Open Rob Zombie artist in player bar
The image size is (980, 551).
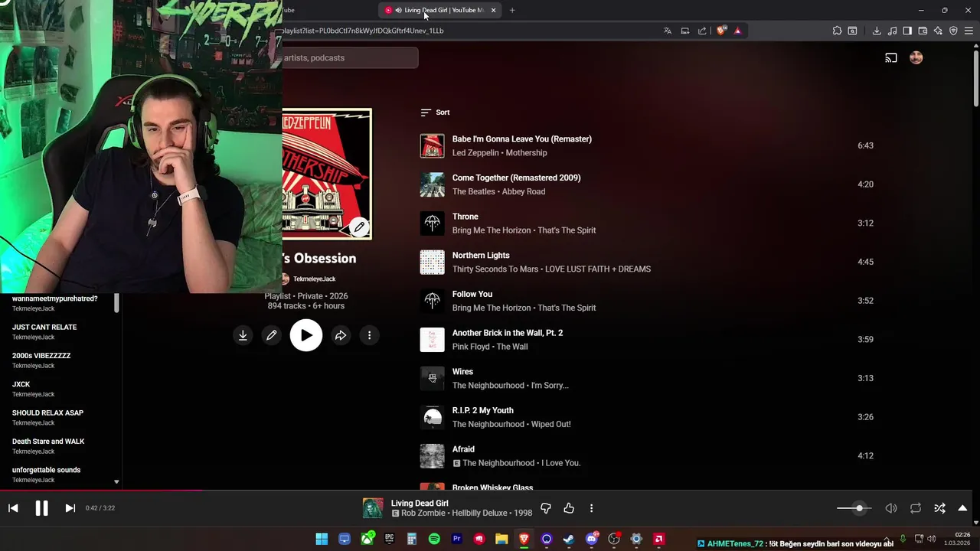pyautogui.click(x=423, y=514)
